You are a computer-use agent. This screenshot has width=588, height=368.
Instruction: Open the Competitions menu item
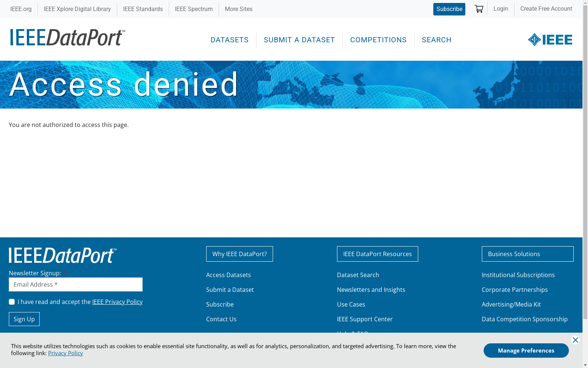point(379,40)
